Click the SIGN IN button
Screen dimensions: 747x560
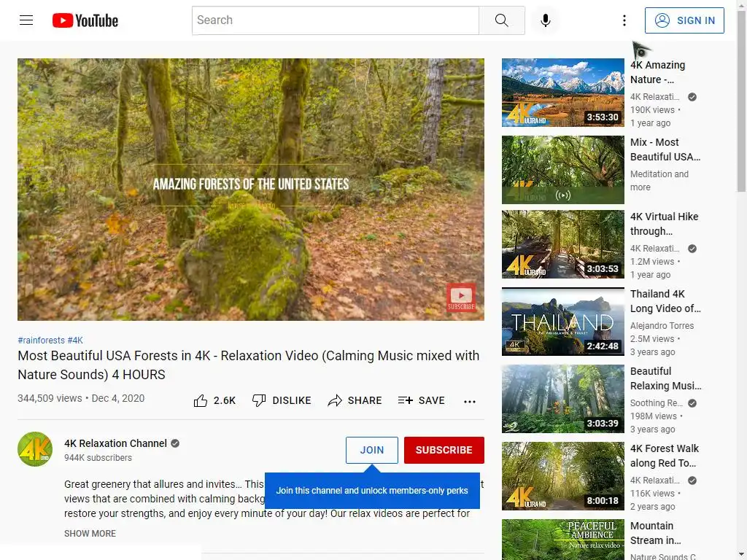pos(684,20)
